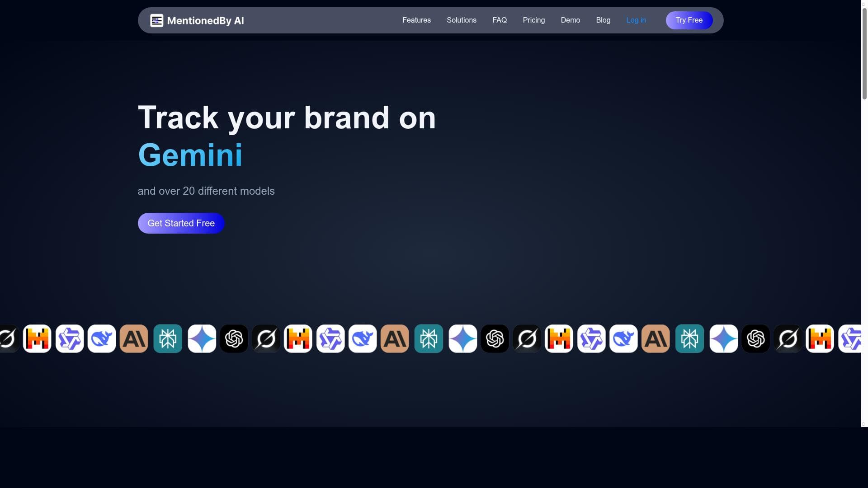Click the rightmost Perplexity logo tile
Screen dimensions: 868x488
tap(689, 338)
